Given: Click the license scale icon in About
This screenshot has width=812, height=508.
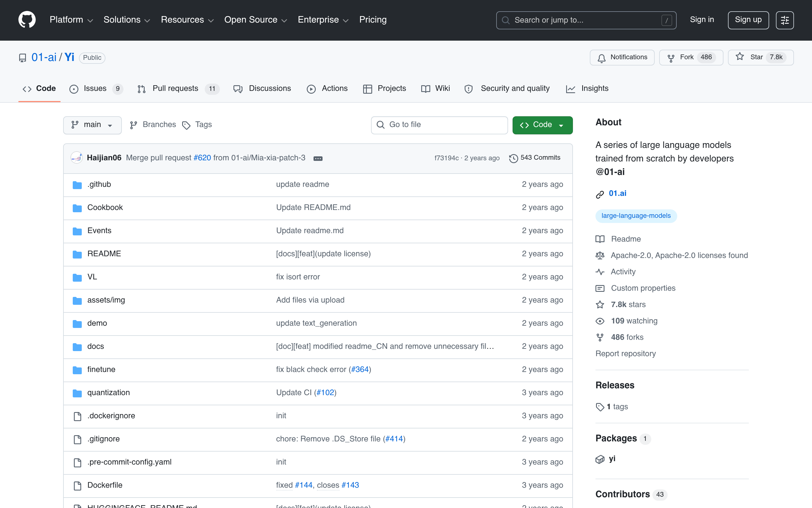Looking at the screenshot, I should point(600,256).
